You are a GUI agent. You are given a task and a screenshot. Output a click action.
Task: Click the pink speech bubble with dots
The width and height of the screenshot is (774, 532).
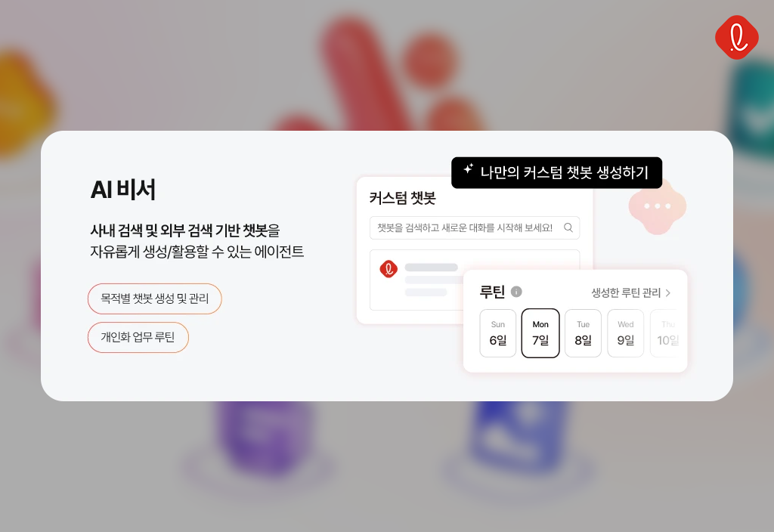(x=657, y=206)
